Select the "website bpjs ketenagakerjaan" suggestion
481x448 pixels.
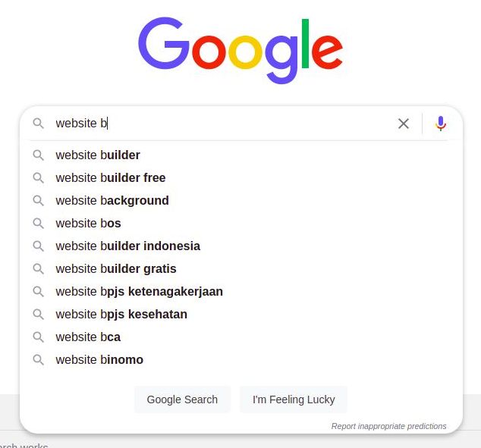(x=139, y=292)
